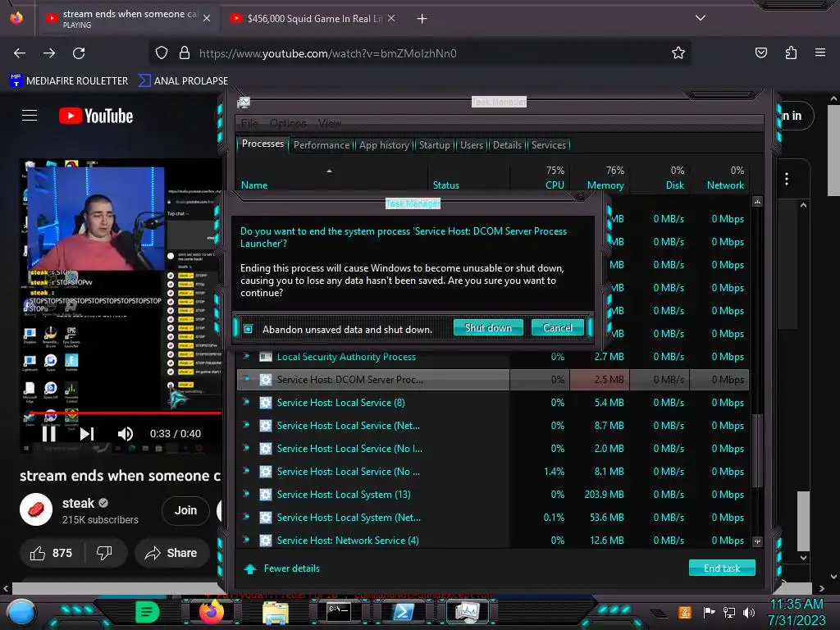The width and height of the screenshot is (840, 630).
Task: Close the Squid Game tab
Action: coord(391,18)
